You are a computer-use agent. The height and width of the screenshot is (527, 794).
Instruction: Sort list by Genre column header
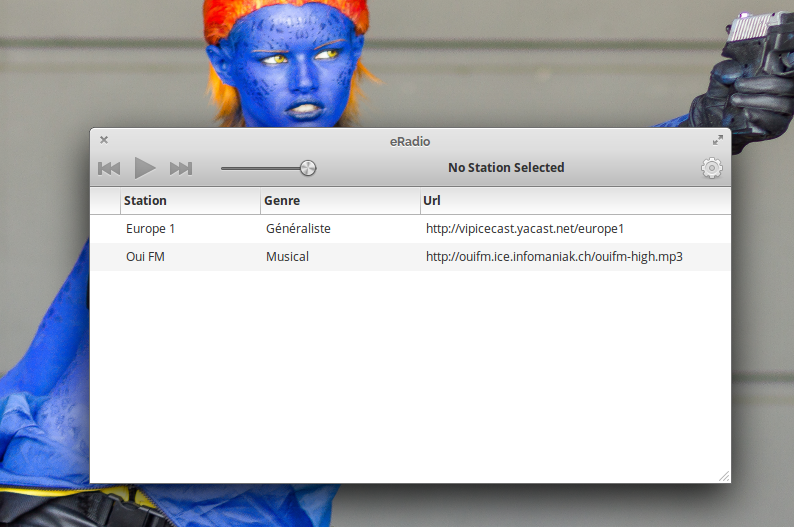click(x=340, y=201)
